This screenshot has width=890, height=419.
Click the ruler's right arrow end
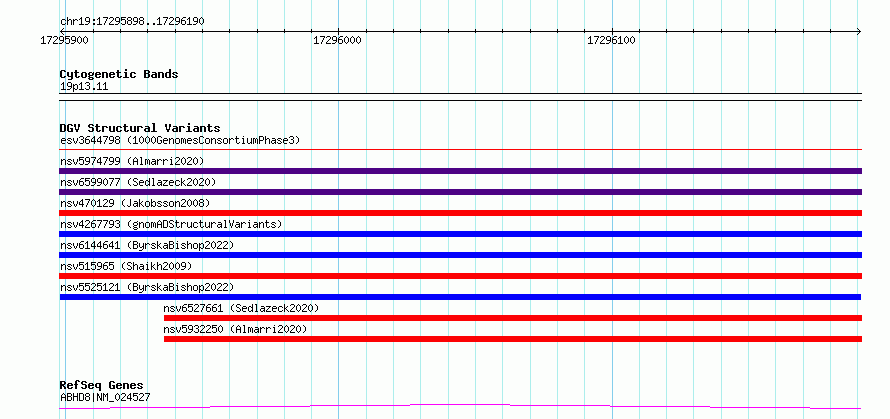tap(859, 31)
